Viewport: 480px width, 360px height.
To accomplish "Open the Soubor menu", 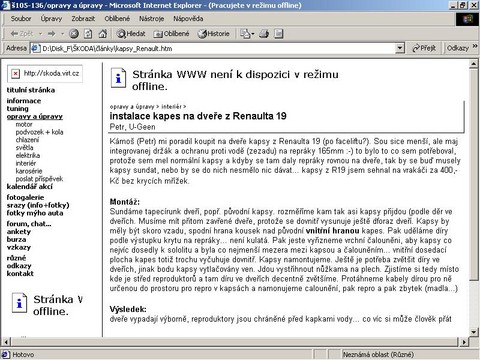I will pyautogui.click(x=21, y=19).
